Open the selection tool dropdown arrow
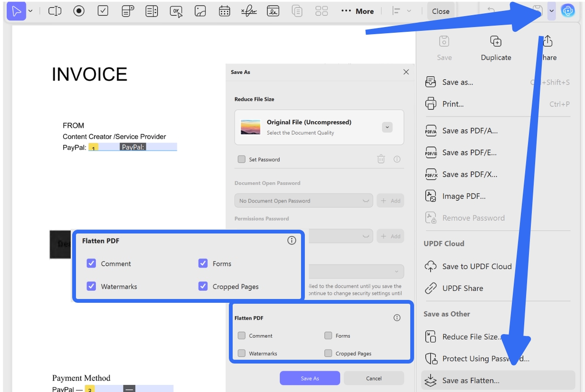This screenshot has height=392, width=585. (x=31, y=11)
